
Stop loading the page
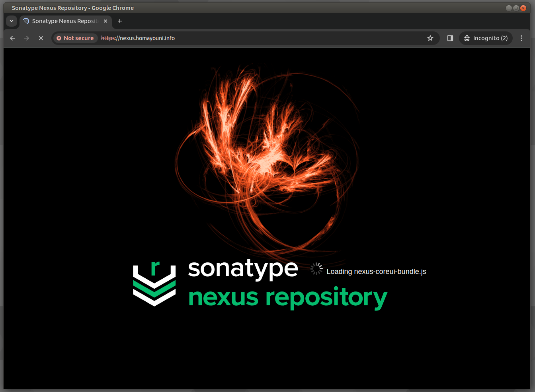point(41,38)
